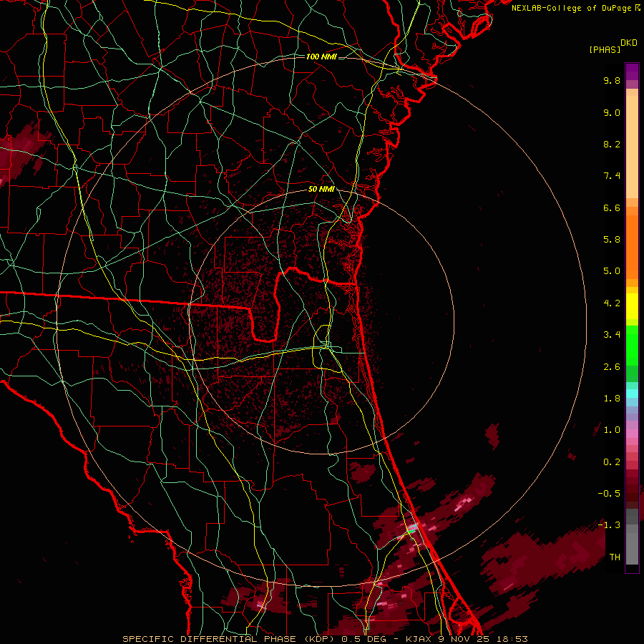Click the DKD units label above the scale
This screenshot has width=644, height=644.
pos(629,43)
